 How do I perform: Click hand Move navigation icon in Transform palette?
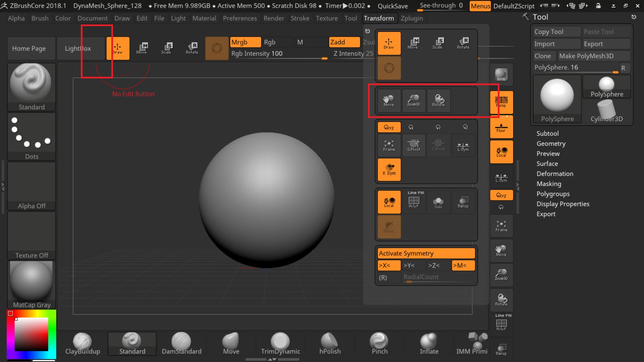click(x=389, y=100)
